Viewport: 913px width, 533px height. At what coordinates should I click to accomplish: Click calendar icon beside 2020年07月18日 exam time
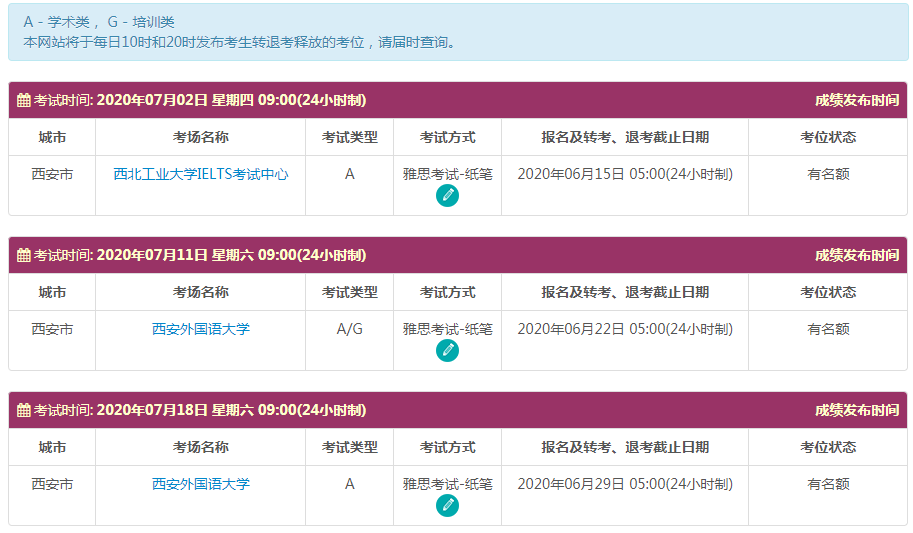pyautogui.click(x=24, y=410)
